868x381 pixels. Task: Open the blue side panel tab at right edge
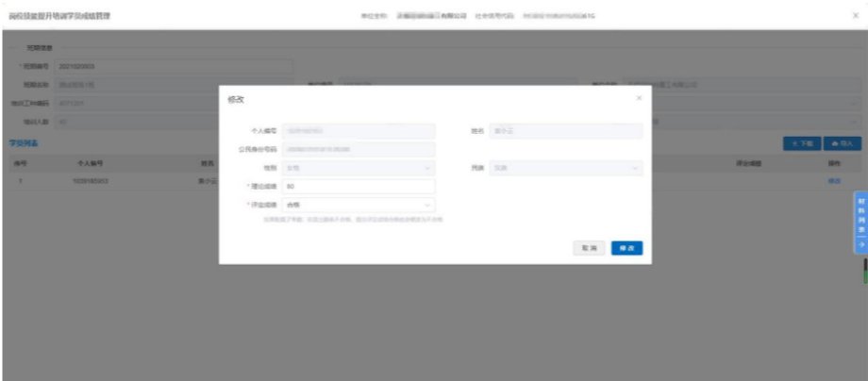point(861,223)
